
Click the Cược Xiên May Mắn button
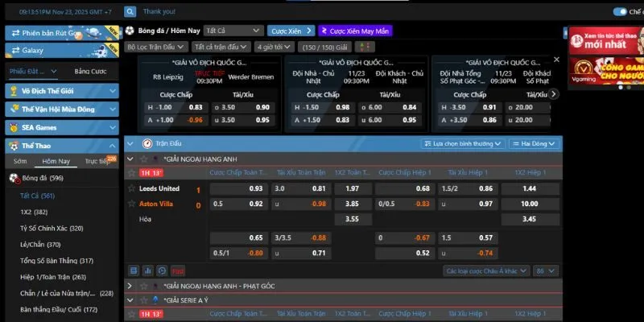(x=355, y=31)
